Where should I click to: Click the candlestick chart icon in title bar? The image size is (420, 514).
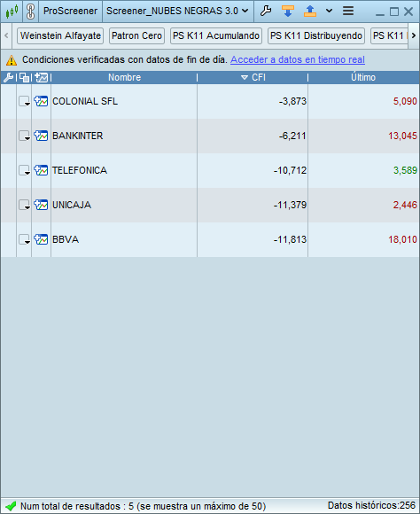(12, 12)
